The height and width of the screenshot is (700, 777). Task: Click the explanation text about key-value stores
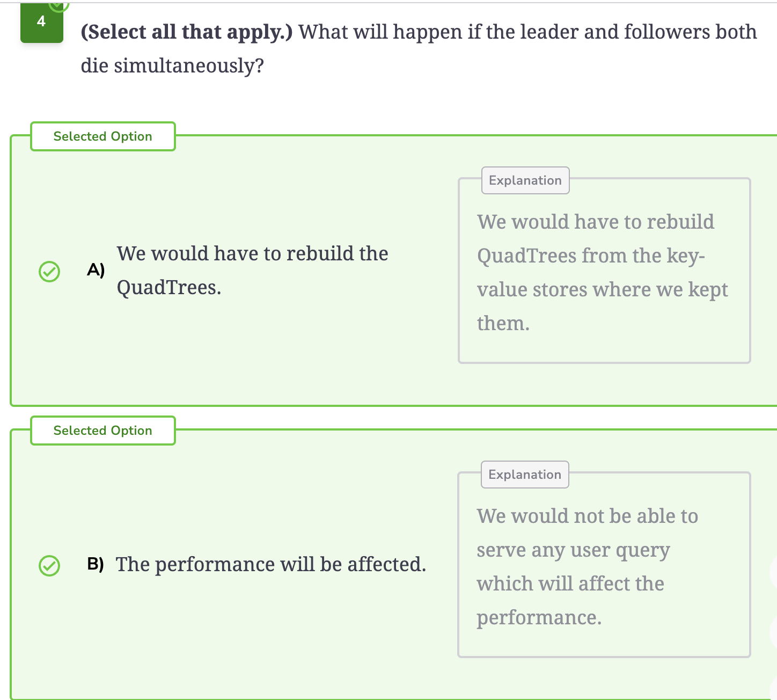pos(603,273)
